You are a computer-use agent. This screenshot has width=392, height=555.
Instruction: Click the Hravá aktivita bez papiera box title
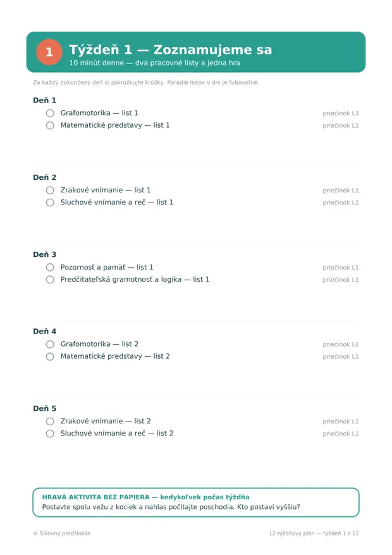point(145,497)
